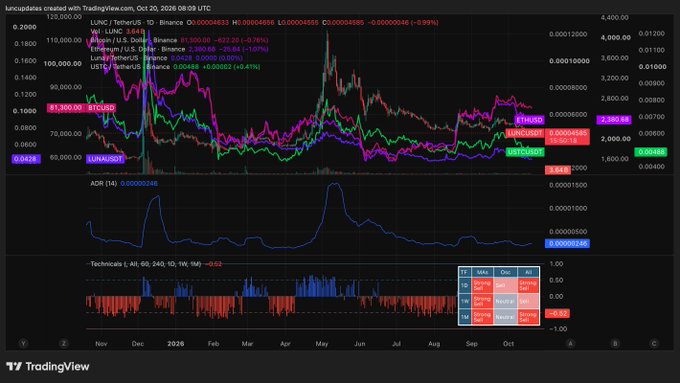Image resolution: width=680 pixels, height=383 pixels.
Task: Select the Vol LUNC legend line
Action: (117, 31)
